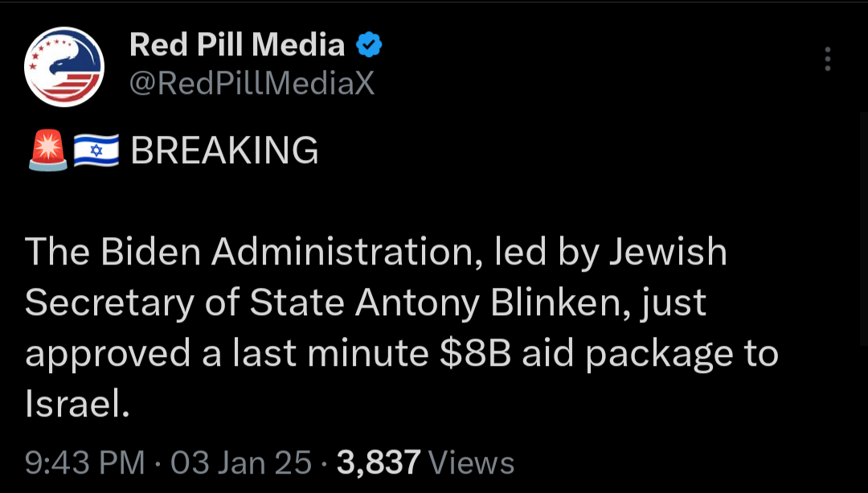View the 3,837 view count
Screen dimensions: 868x493
point(379,462)
